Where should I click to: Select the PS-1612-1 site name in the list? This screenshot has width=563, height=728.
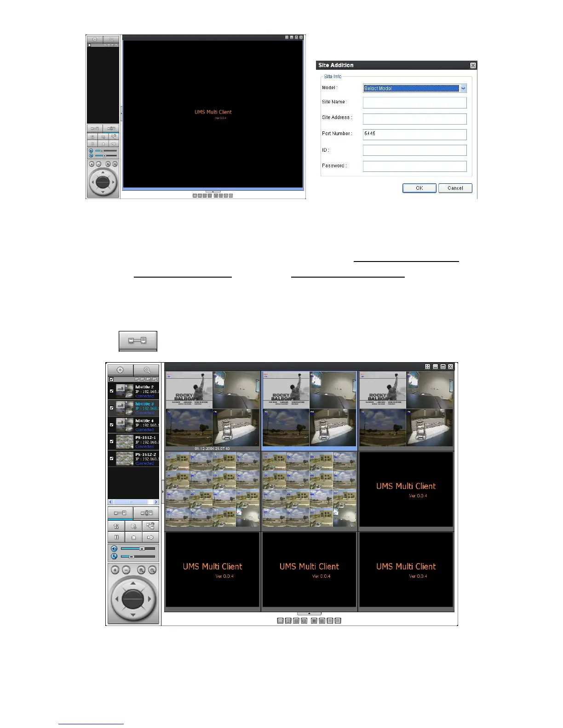(145, 438)
